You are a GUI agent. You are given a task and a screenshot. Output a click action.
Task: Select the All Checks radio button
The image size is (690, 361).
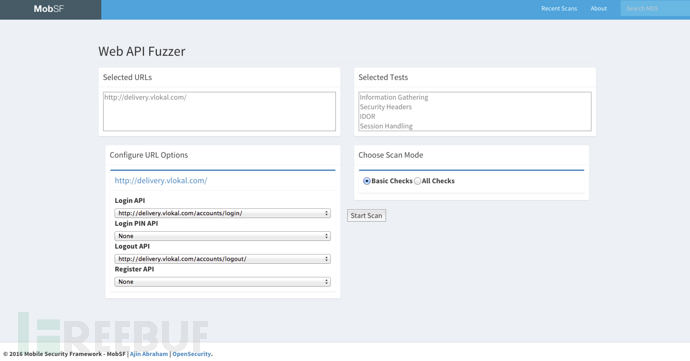417,181
